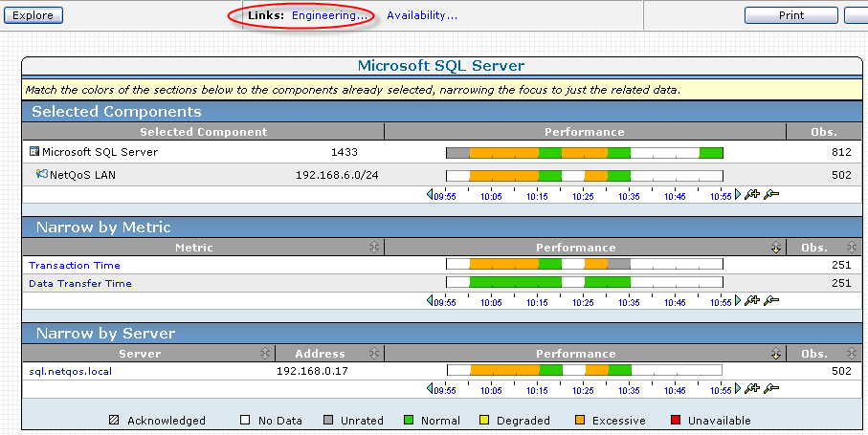Zoom in on the Narrow by Server timeline
This screenshot has height=435, width=868.
(x=752, y=388)
